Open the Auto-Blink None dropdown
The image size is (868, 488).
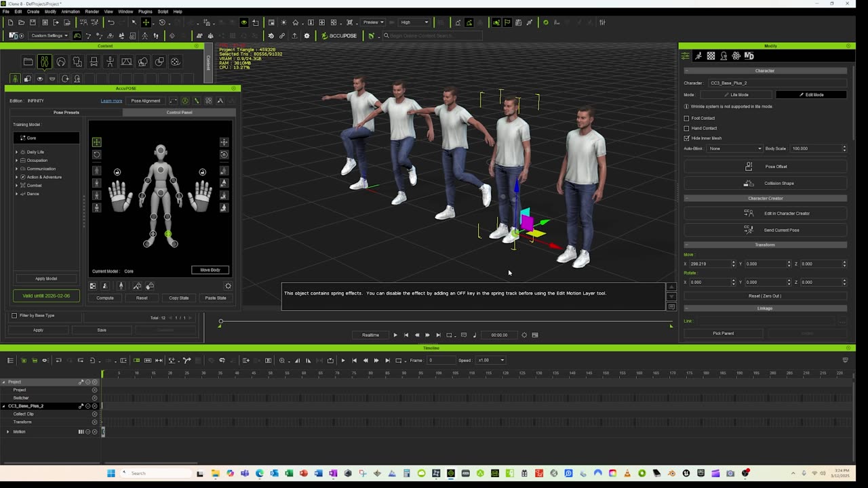point(734,148)
